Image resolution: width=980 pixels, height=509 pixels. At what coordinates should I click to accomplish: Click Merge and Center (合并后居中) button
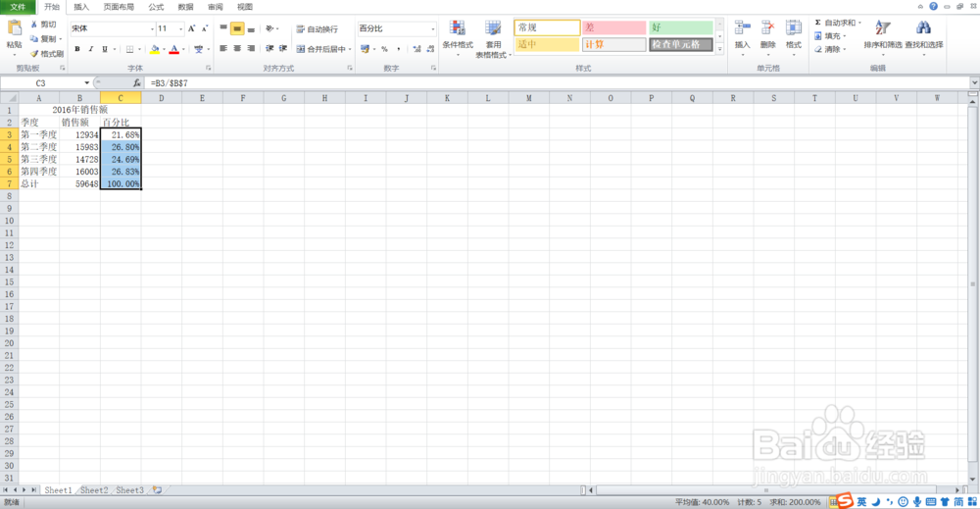320,49
